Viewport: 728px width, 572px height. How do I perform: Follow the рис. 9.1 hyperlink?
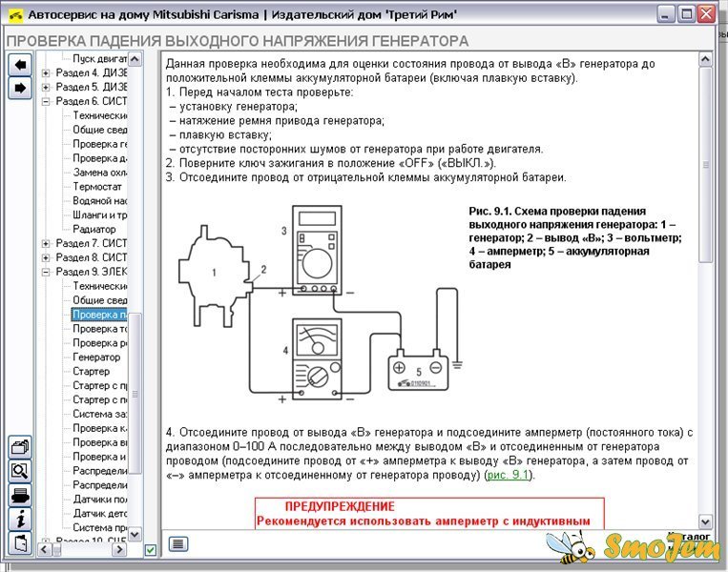[510, 475]
